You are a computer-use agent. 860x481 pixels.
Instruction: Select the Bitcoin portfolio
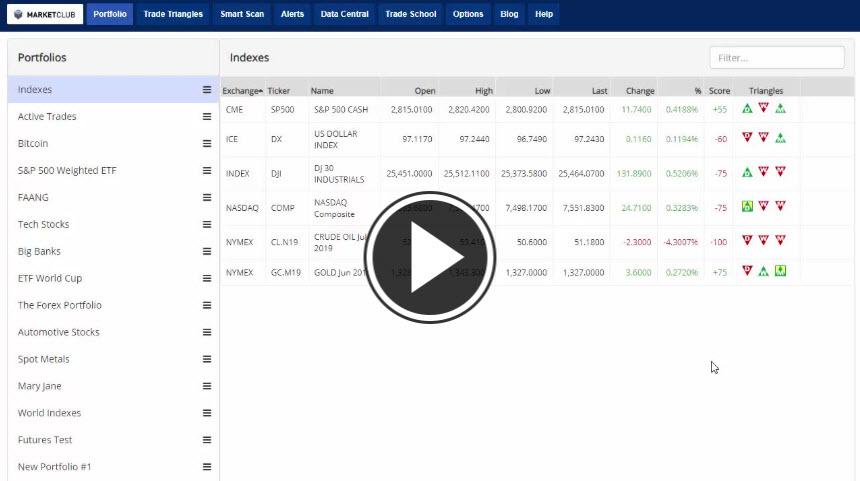[33, 143]
